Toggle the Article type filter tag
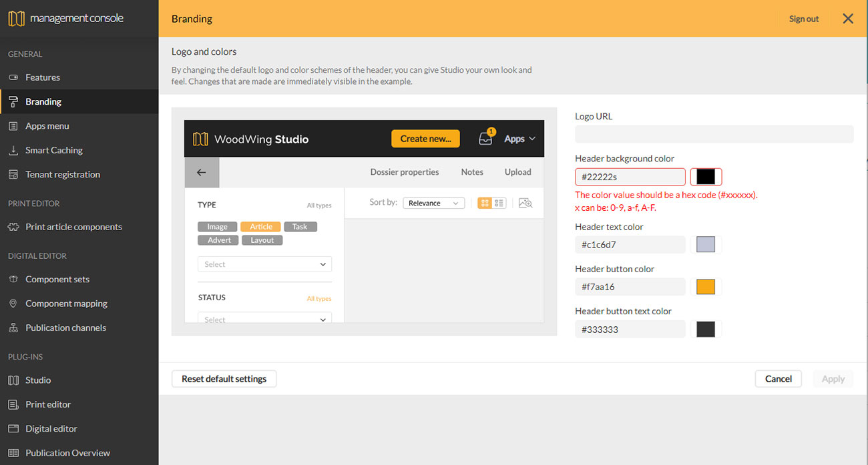 coord(261,227)
